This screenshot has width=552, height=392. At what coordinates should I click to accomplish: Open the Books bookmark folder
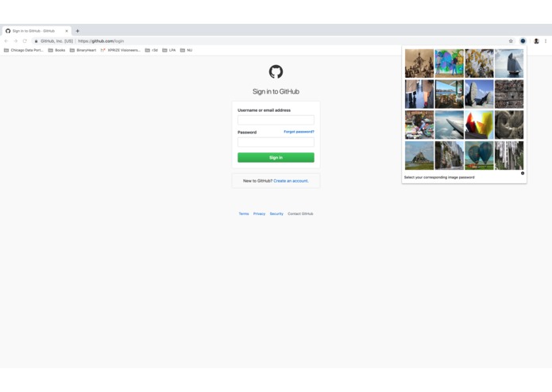[x=56, y=50]
